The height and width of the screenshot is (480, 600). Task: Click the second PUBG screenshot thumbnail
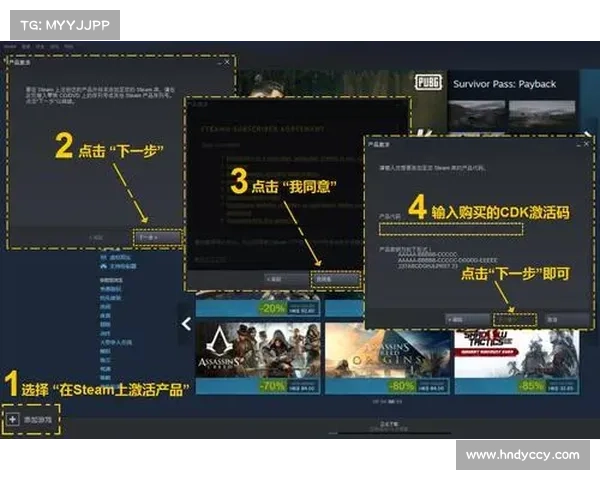tap(542, 116)
